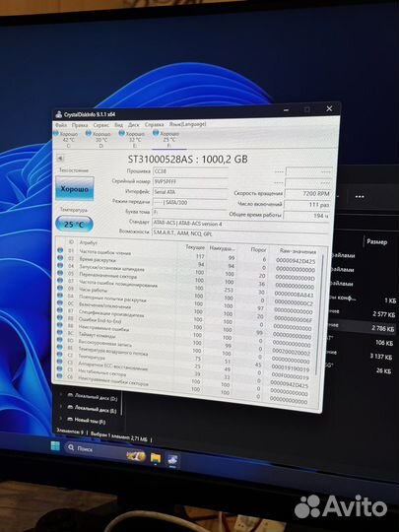Open the Windows Start button
Screen dimensions: 399x532
point(55,445)
